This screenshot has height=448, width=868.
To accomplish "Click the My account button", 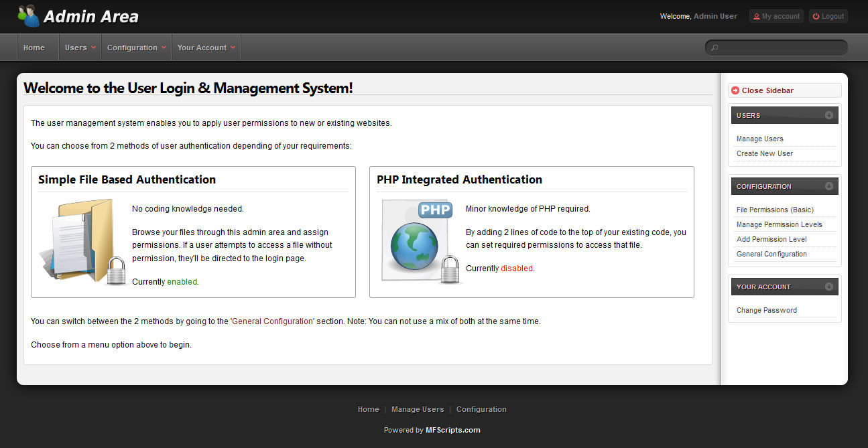I will [x=776, y=16].
